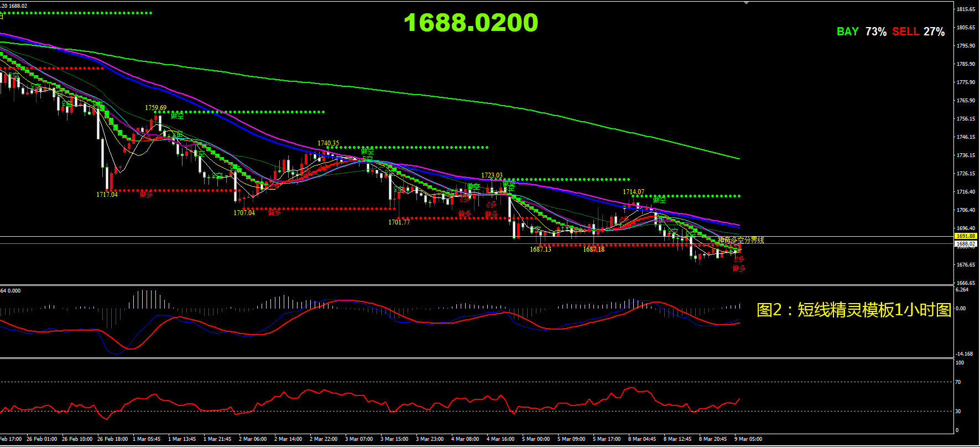Screen dimensions: 980x448
Task: Click the 9 Mar 05:00 time label
Action: [748, 439]
